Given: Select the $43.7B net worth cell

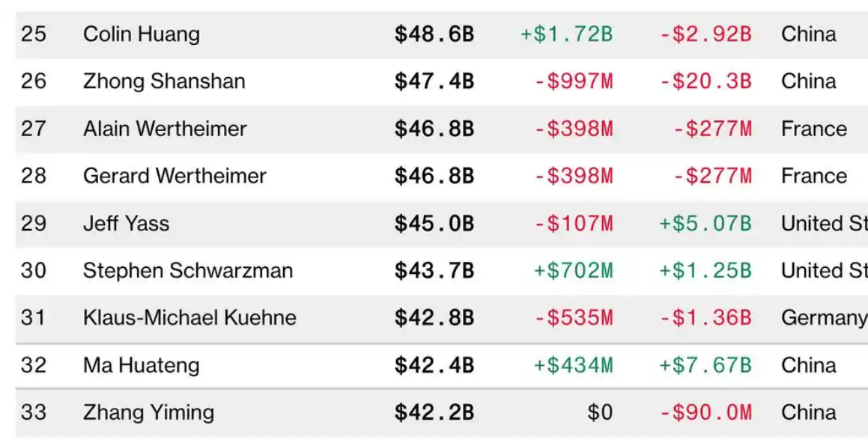Looking at the screenshot, I should tap(434, 271).
